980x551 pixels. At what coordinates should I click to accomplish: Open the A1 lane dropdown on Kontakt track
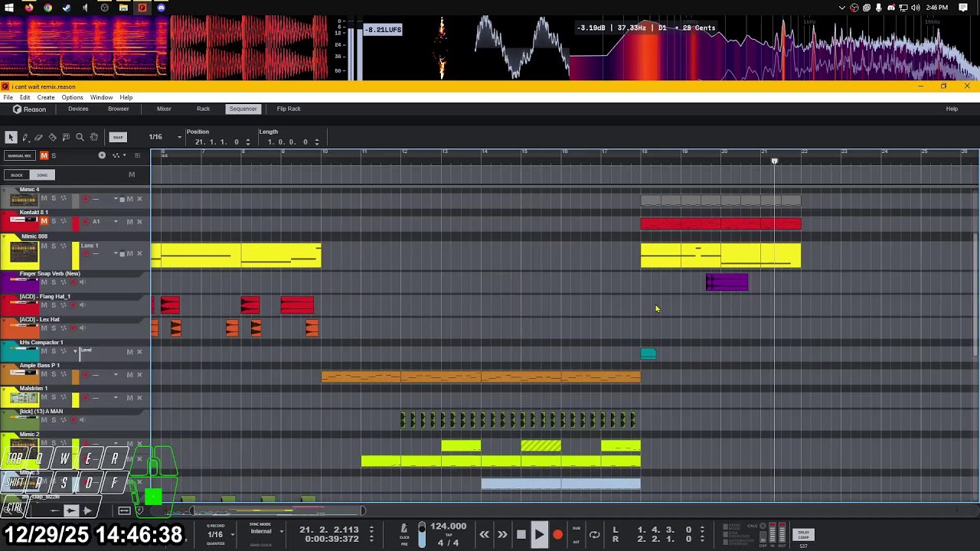(116, 221)
